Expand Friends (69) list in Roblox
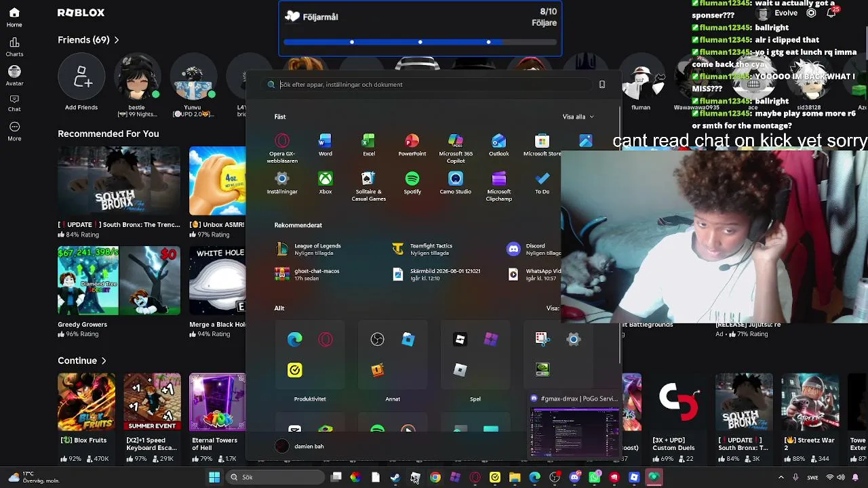 click(88, 40)
